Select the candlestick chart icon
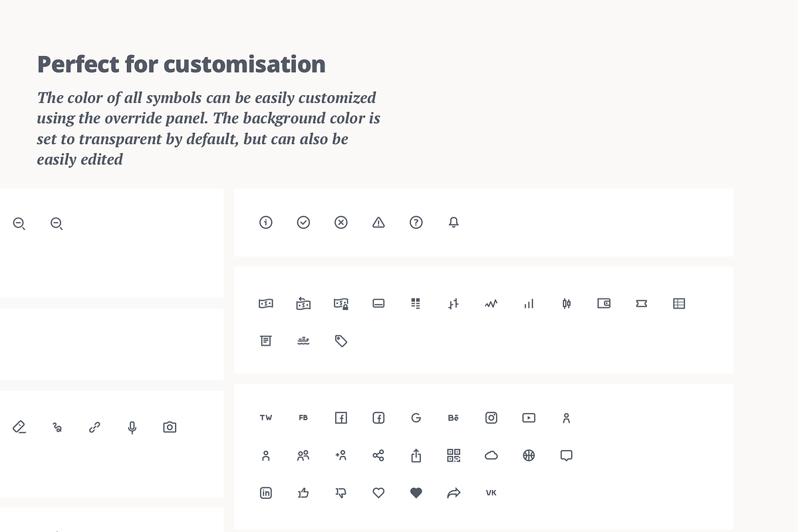Image resolution: width=798 pixels, height=532 pixels. click(567, 303)
